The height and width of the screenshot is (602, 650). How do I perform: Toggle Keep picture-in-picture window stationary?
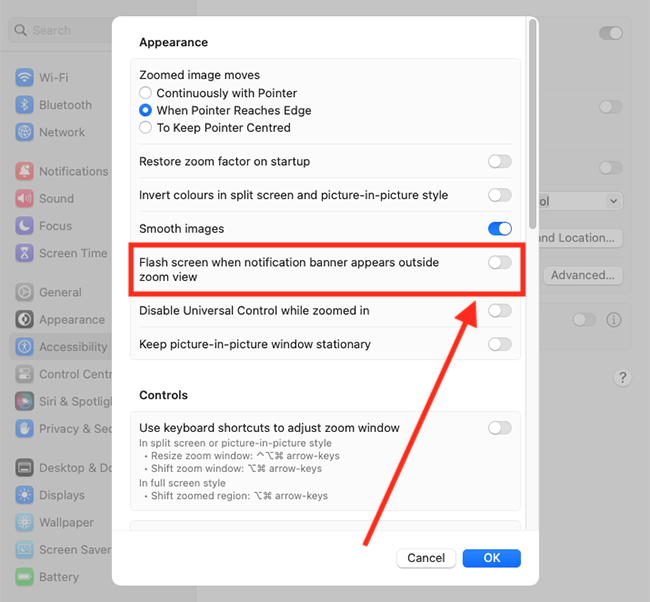pyautogui.click(x=500, y=344)
